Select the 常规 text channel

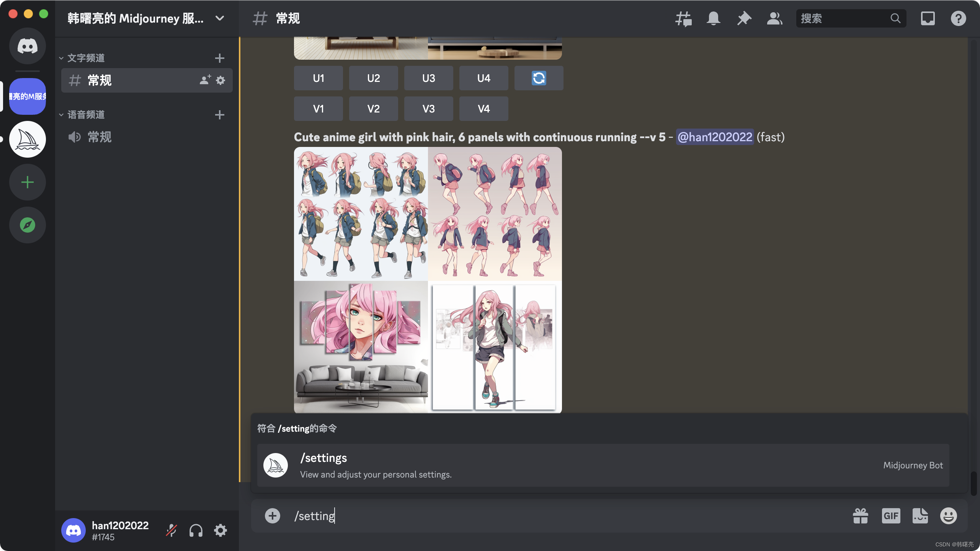(147, 80)
